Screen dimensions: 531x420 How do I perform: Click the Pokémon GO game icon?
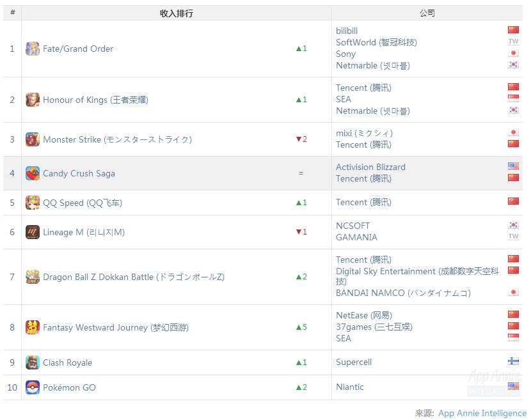(x=33, y=387)
